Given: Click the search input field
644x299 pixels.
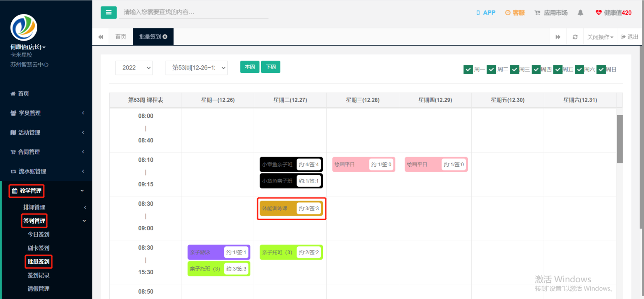Looking at the screenshot, I should tap(194, 13).
